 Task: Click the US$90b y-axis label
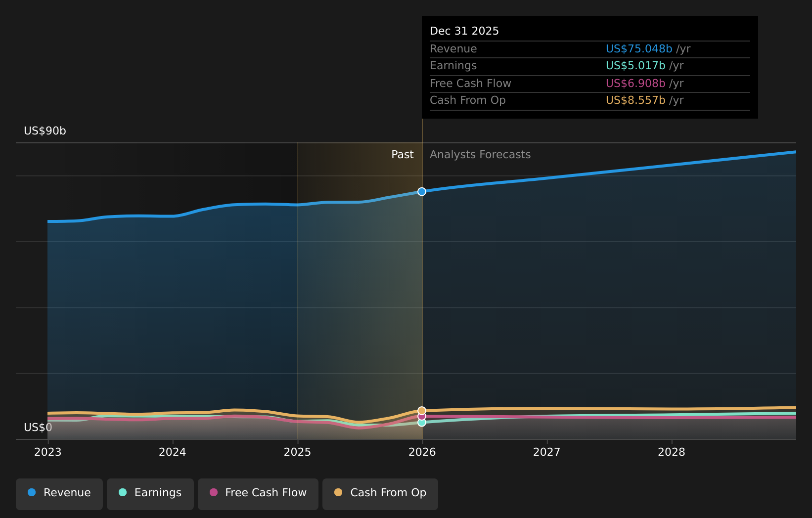(x=45, y=131)
